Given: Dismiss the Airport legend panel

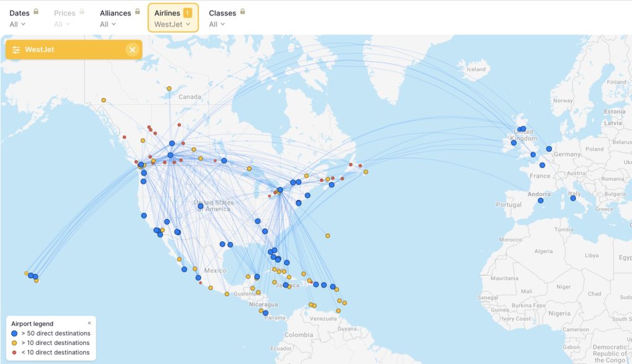Looking at the screenshot, I should tap(89, 323).
